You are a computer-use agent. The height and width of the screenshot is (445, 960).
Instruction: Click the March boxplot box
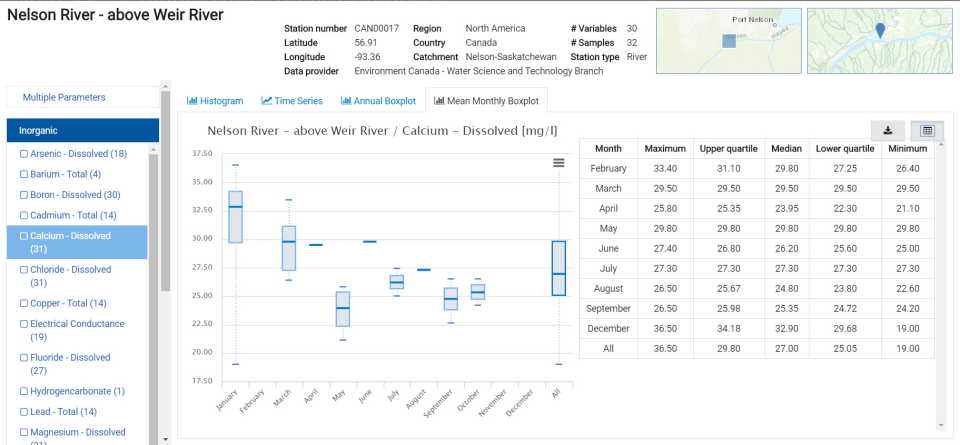pyautogui.click(x=289, y=248)
